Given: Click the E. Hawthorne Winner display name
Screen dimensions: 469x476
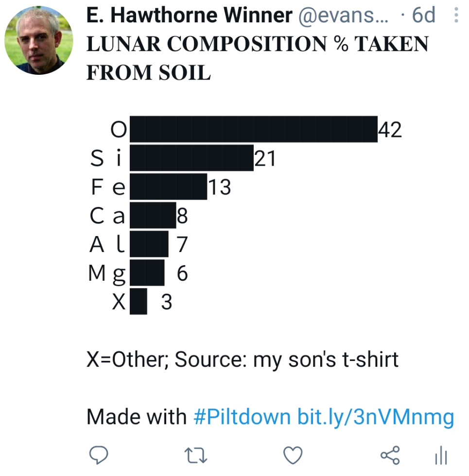Looking at the screenshot, I should (189, 15).
